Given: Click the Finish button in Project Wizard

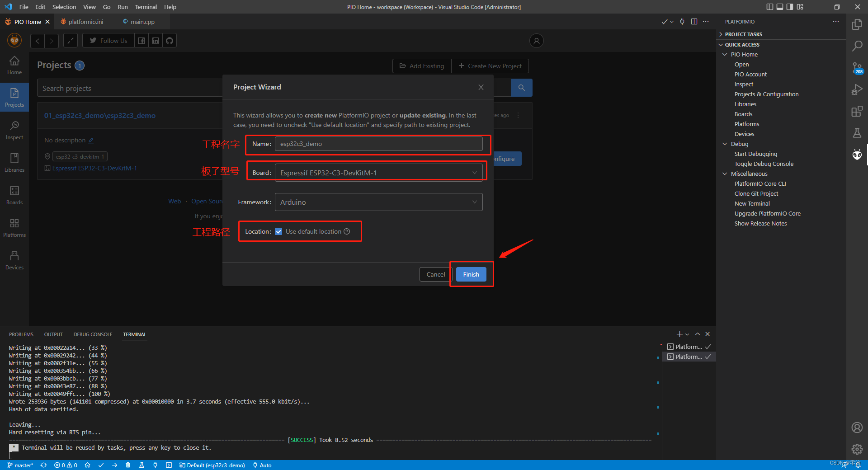Looking at the screenshot, I should (x=471, y=274).
